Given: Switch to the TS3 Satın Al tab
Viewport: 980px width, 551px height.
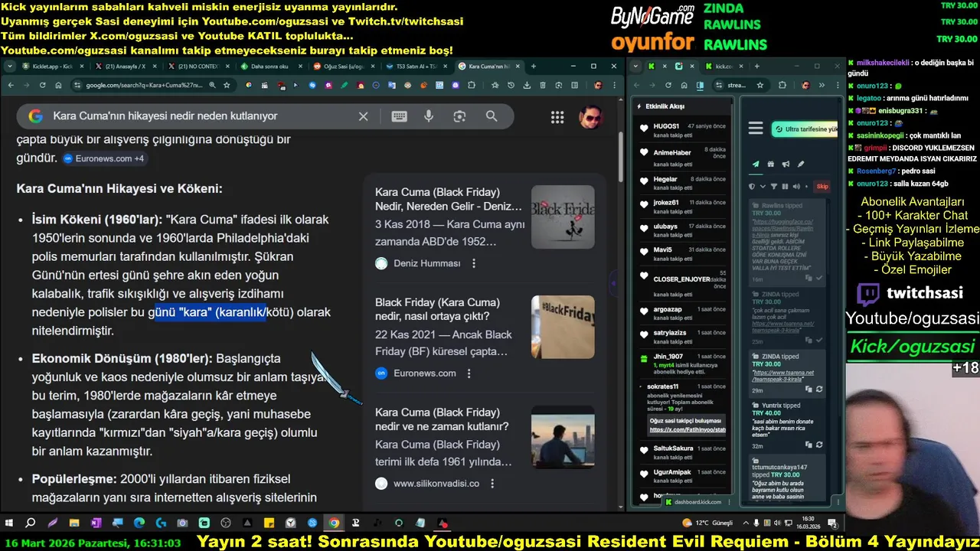Looking at the screenshot, I should [x=416, y=67].
